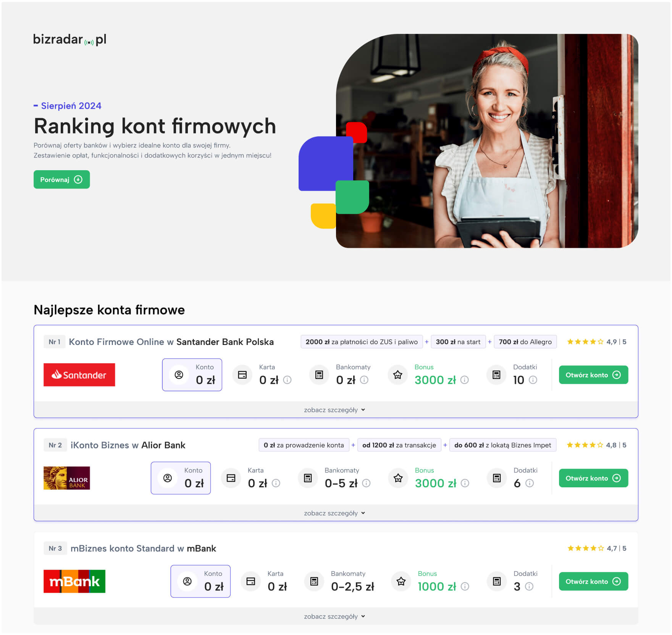The height and width of the screenshot is (635, 672).
Task: Click the calculator icon for Santander Bankomaty
Action: 319,375
